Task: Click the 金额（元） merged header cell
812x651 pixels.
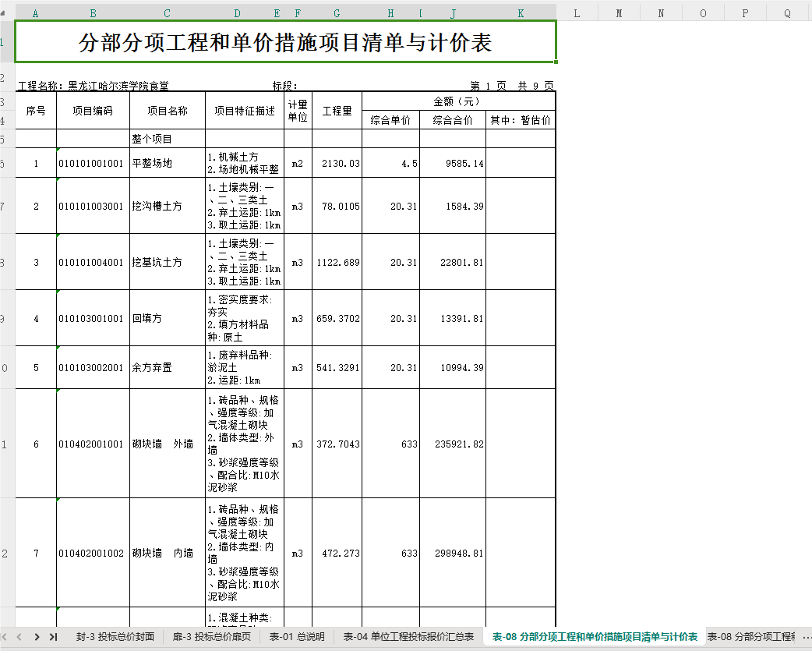Action: 458,101
